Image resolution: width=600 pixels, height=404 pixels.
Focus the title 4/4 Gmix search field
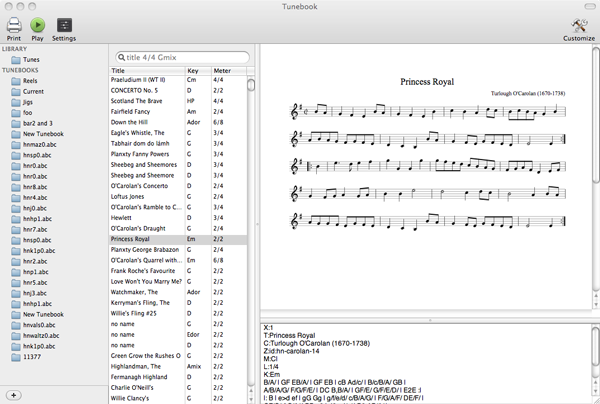(182, 57)
